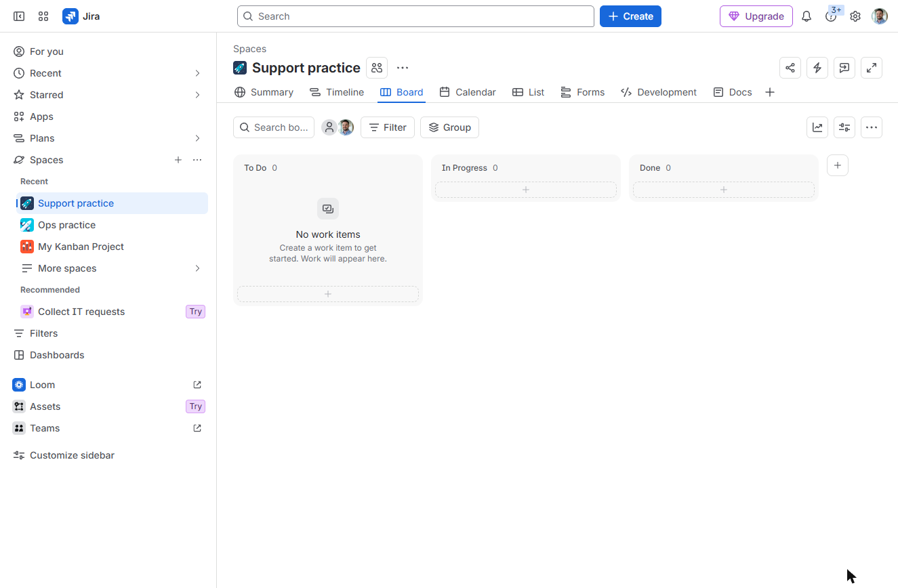Click the top Search field
Viewport: 898px width, 588px height.
pyautogui.click(x=415, y=16)
